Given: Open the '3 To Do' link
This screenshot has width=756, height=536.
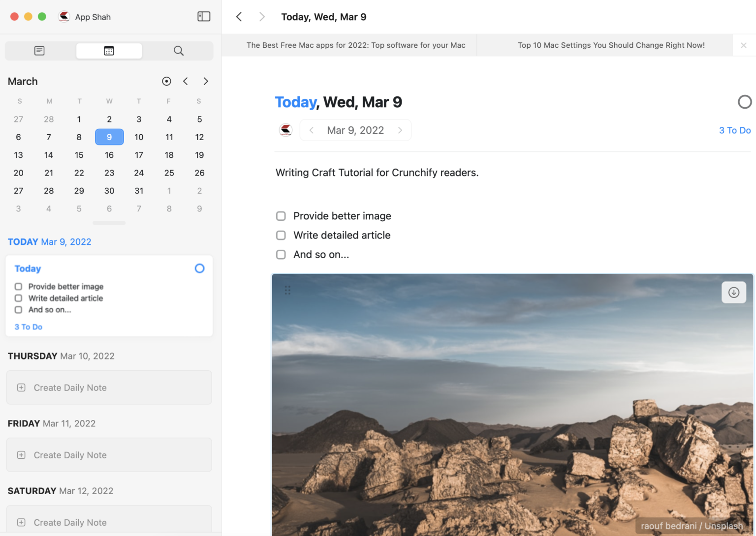Looking at the screenshot, I should pos(734,130).
